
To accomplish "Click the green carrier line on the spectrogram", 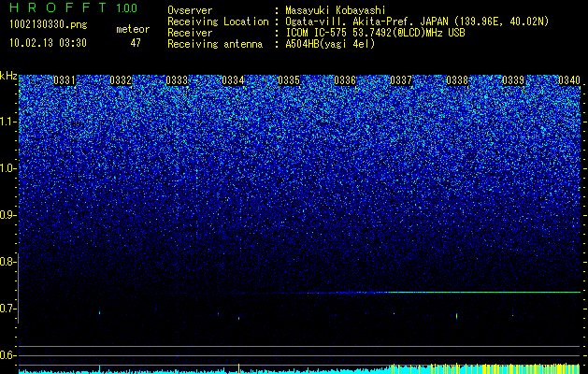I will tap(483, 292).
